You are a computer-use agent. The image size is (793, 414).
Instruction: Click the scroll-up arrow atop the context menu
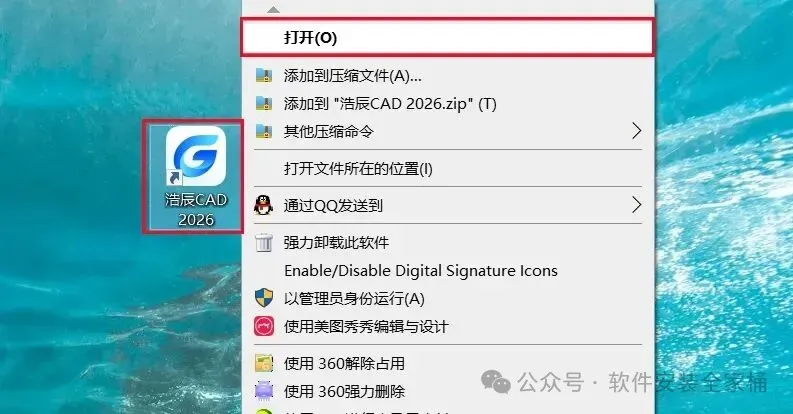tap(273, 10)
